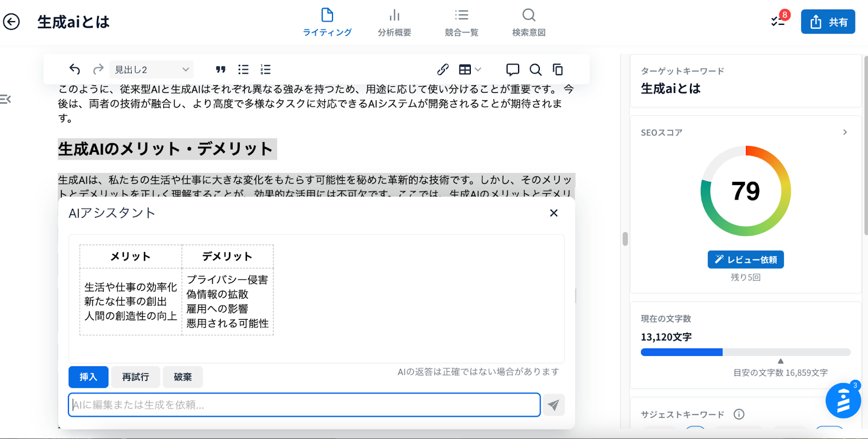The width and height of the screenshot is (868, 439).
Task: Close the AIアシスタント panel
Action: click(553, 213)
